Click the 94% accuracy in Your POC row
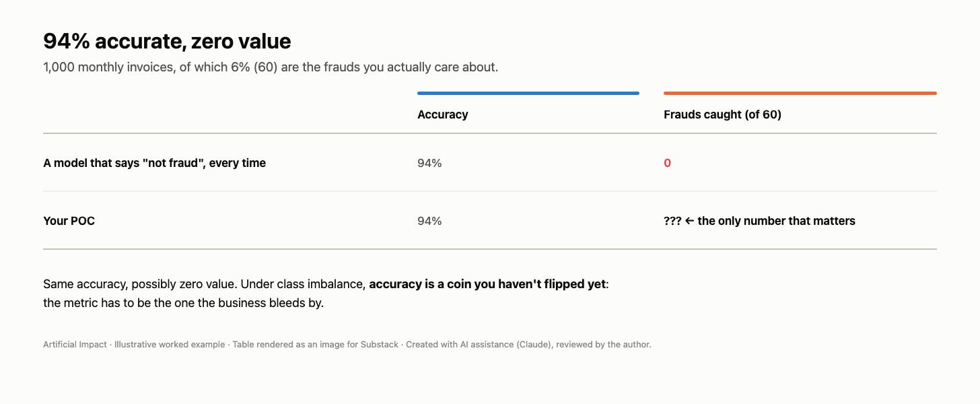The height and width of the screenshot is (404, 980). click(x=429, y=221)
